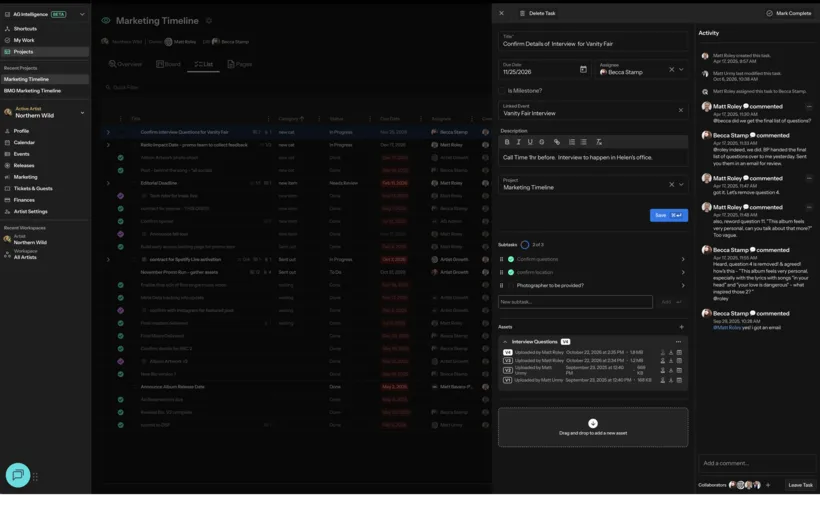Image resolution: width=820 pixels, height=513 pixels.
Task: Switch to the All Artists workspace
Action: tap(25, 255)
